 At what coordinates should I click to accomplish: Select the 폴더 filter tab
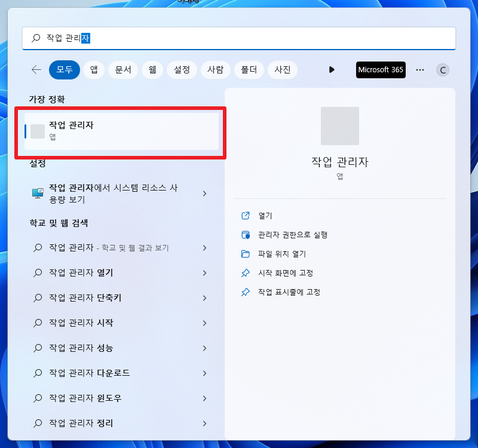[x=249, y=70]
